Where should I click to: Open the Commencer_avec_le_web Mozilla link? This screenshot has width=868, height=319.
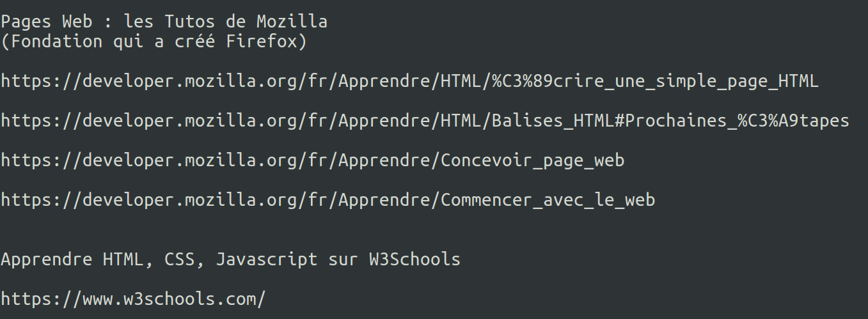327,200
